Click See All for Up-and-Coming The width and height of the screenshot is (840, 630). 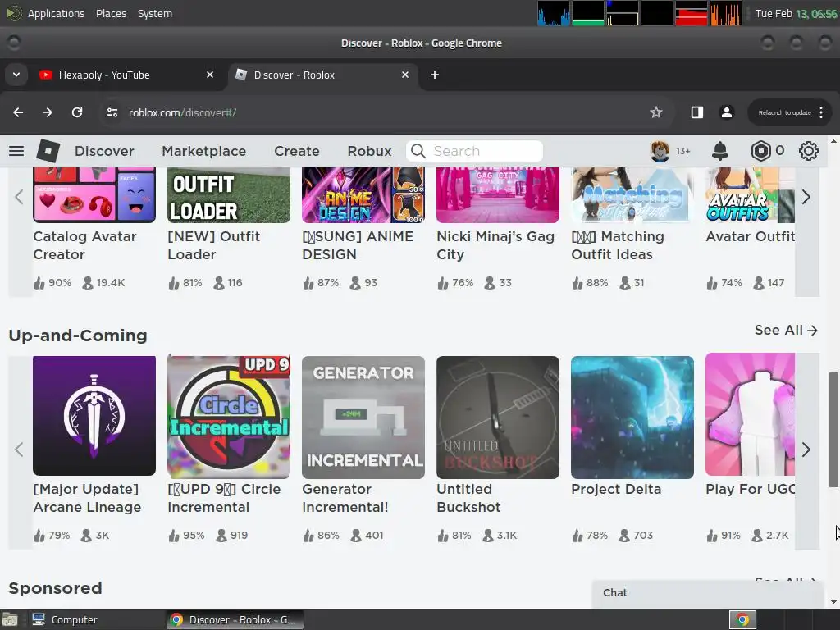tap(786, 330)
